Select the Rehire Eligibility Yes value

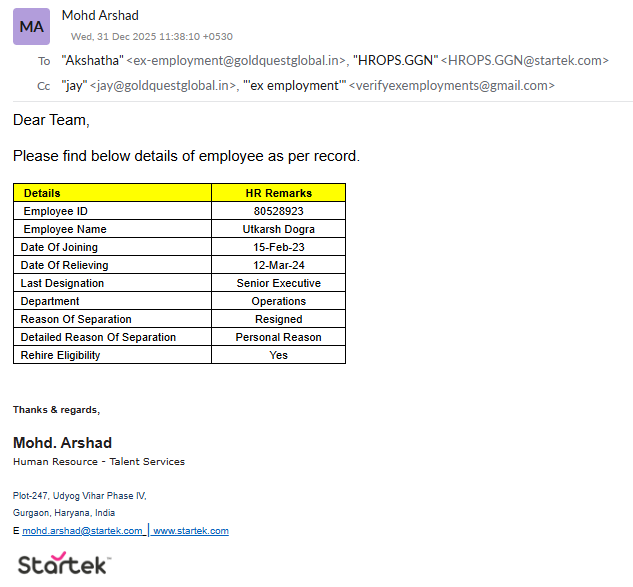pyautogui.click(x=278, y=355)
